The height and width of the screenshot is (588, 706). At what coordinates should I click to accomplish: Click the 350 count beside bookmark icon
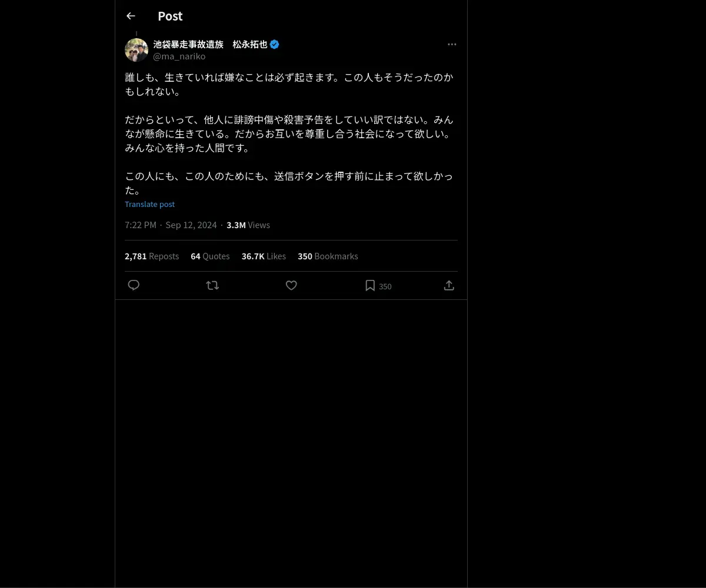[x=385, y=286]
